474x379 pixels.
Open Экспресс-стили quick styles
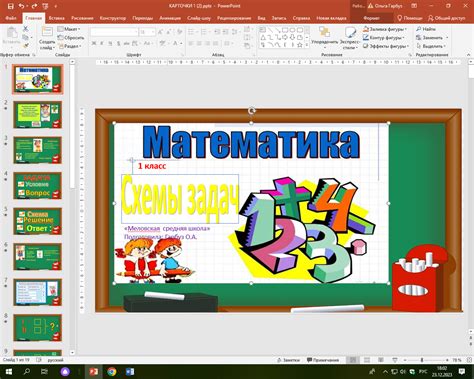click(x=350, y=38)
